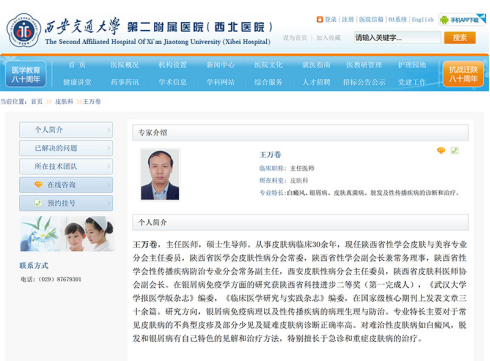Open the 医学教育八十周年 badge
Image resolution: width=490 pixels, height=361 pixels.
coord(26,74)
